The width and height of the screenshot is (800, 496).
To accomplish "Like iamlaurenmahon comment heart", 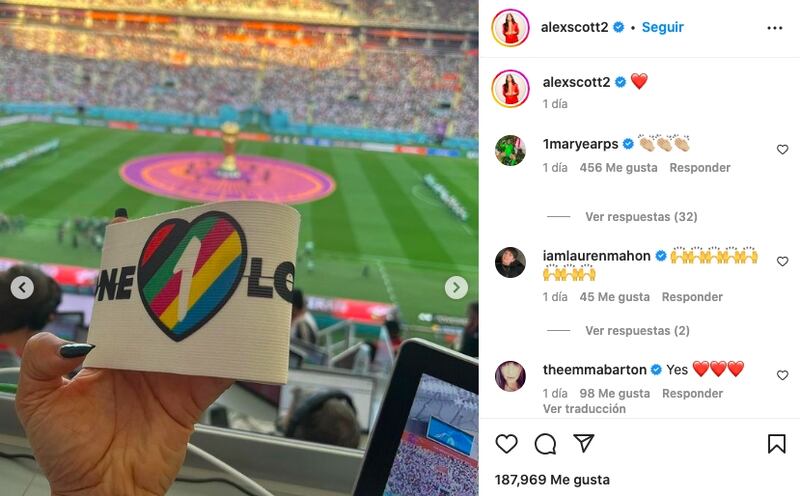I will [x=782, y=261].
